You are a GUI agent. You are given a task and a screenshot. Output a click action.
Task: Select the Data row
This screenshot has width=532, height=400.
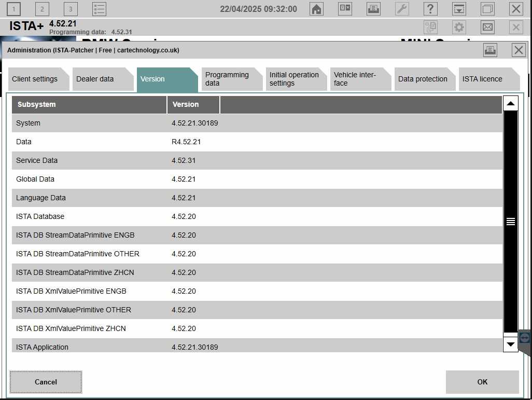tap(257, 142)
